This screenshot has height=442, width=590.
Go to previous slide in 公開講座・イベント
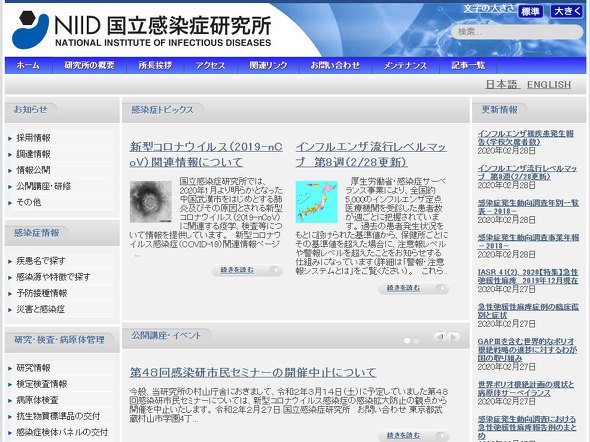440,337
